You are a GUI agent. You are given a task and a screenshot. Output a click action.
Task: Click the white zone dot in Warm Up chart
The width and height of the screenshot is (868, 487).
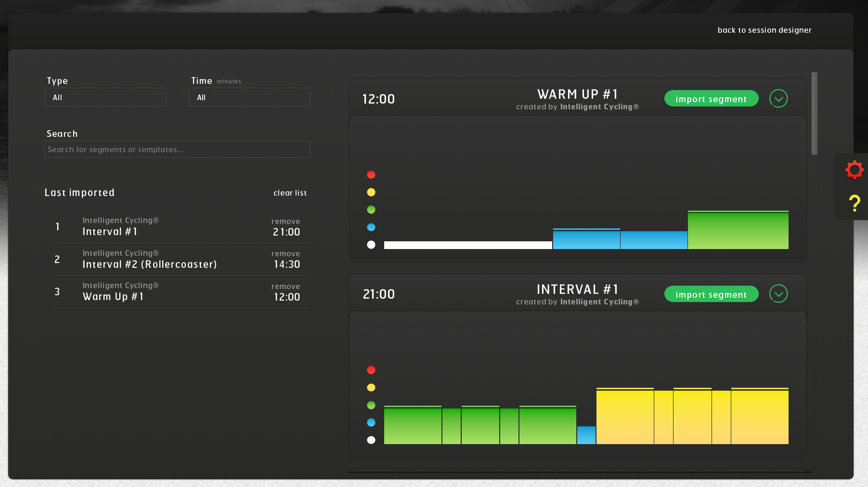tap(371, 245)
